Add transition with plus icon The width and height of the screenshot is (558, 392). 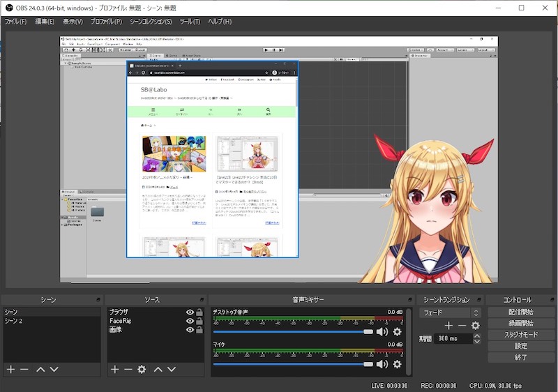click(x=448, y=326)
